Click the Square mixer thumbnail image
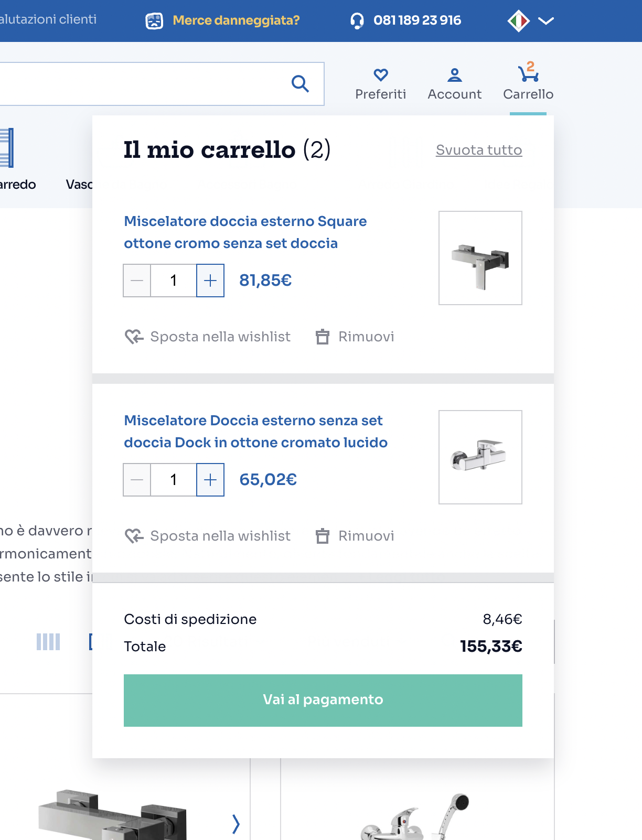Viewport: 642px width, 840px height. click(x=480, y=258)
